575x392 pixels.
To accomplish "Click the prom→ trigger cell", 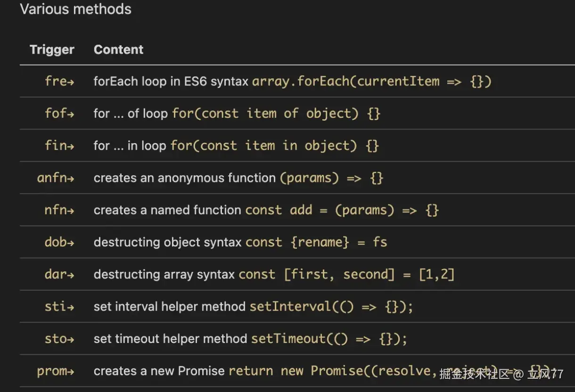I will (x=56, y=371).
